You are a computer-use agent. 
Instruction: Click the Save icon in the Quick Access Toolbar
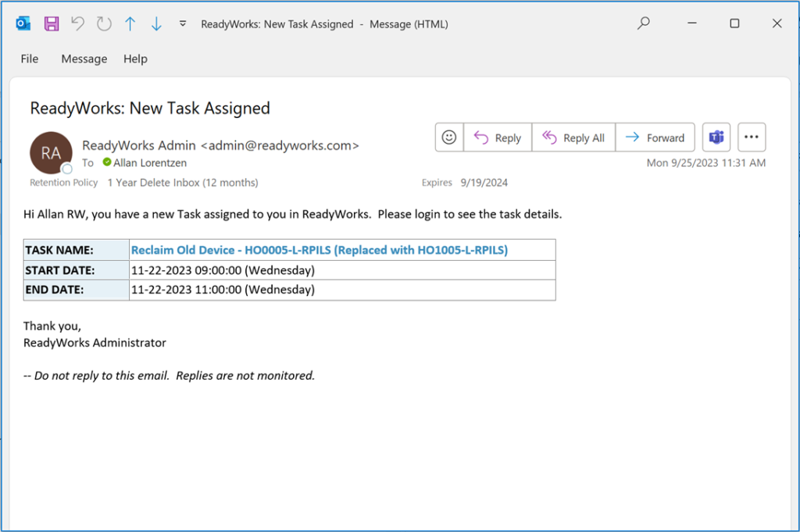pos(50,23)
